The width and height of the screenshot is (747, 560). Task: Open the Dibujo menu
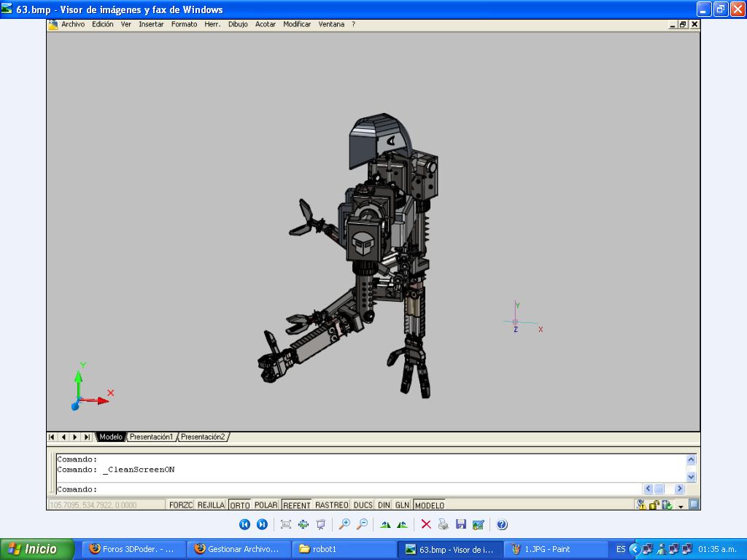click(x=238, y=24)
